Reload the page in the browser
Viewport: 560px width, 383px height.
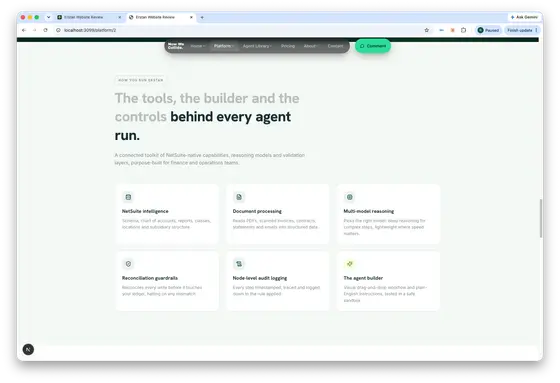pyautogui.click(x=45, y=30)
